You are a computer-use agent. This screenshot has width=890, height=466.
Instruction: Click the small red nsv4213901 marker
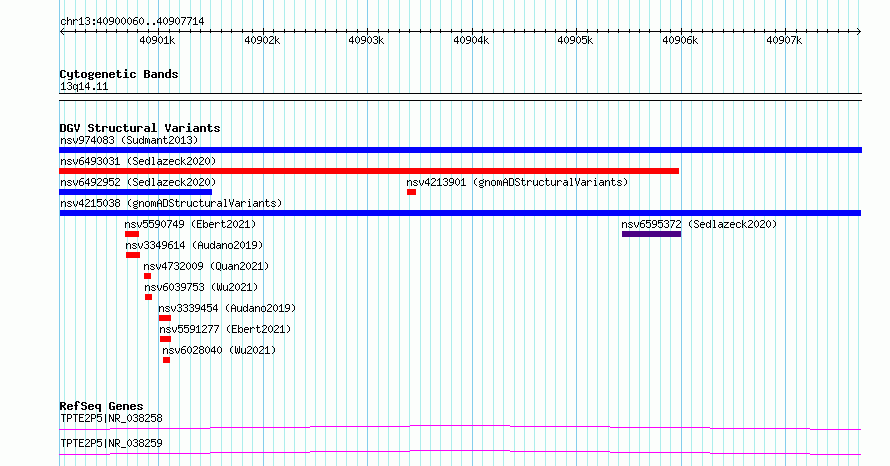412,192
